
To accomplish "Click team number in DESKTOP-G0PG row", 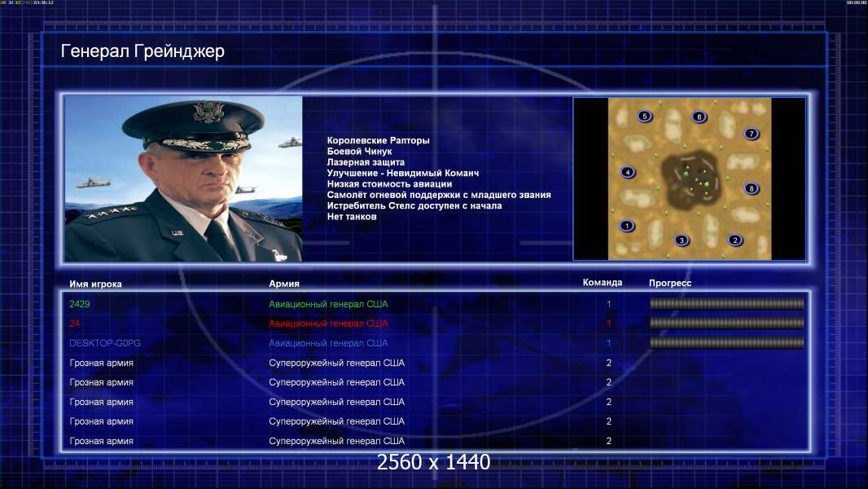I will [x=608, y=343].
